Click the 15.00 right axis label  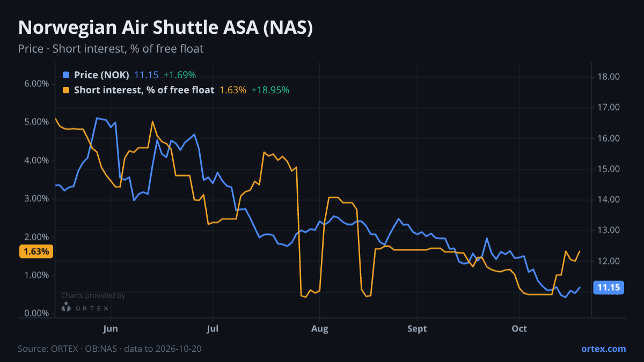(x=609, y=169)
